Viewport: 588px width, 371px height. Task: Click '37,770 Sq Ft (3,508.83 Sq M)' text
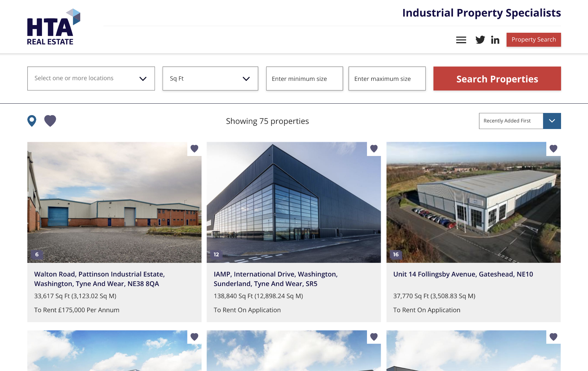[434, 296]
